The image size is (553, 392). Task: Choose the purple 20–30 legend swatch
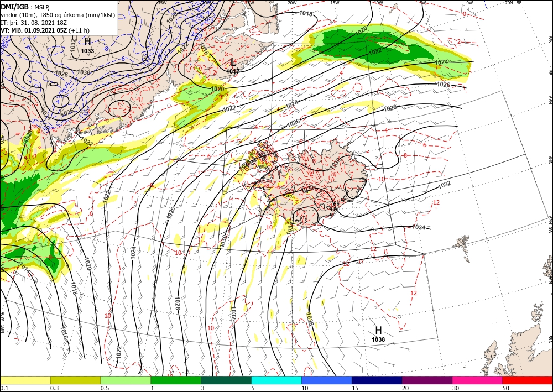coord(427,380)
